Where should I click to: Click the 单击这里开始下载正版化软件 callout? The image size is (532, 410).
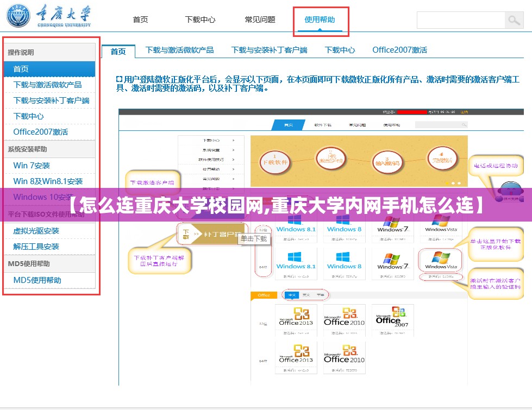[x=496, y=244]
